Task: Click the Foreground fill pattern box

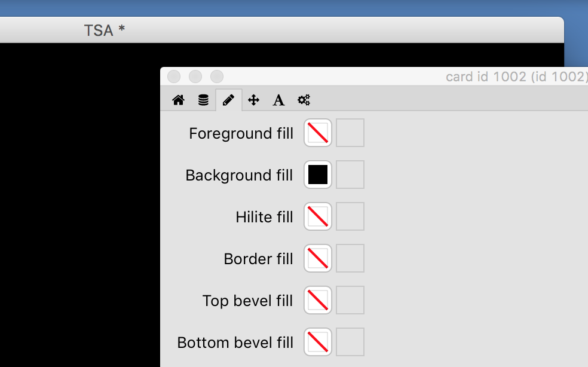Action: click(350, 133)
